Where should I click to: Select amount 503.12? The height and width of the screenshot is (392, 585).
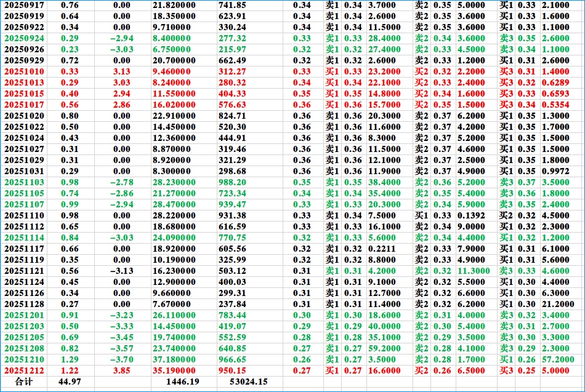(x=232, y=271)
